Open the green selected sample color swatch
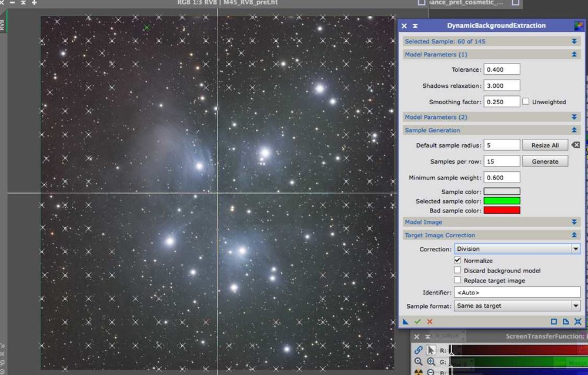Screen dimensions: 588x375 (x=502, y=201)
